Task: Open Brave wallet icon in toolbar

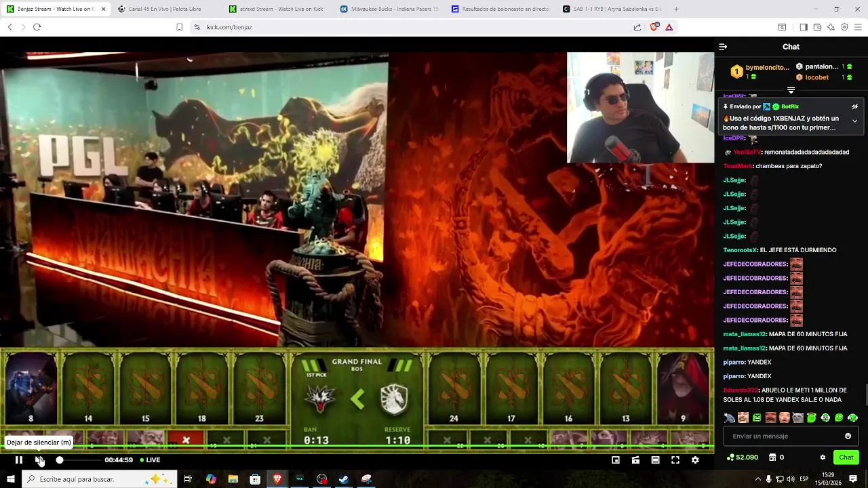Action: click(x=817, y=27)
